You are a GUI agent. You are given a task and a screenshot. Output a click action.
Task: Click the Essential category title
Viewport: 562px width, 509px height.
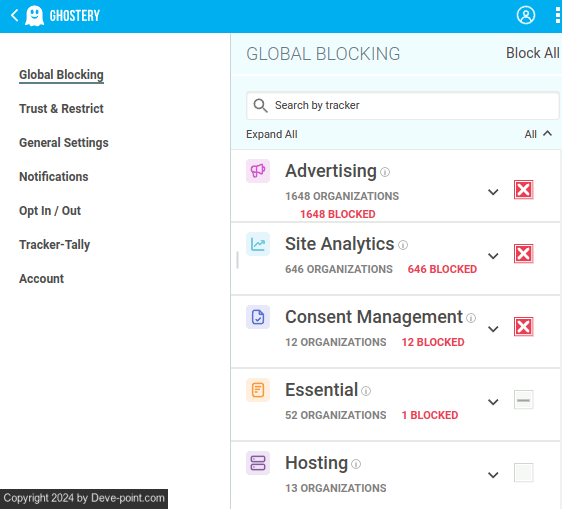pos(322,390)
